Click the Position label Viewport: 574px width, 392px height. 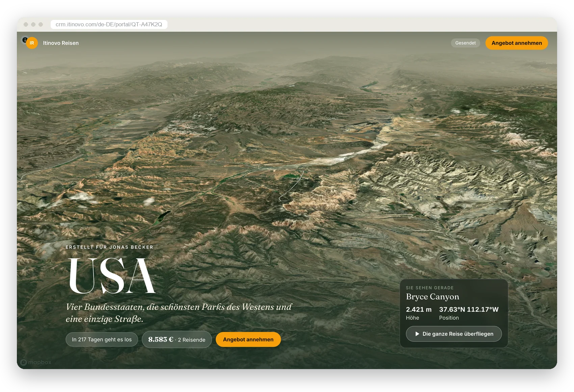coord(449,318)
